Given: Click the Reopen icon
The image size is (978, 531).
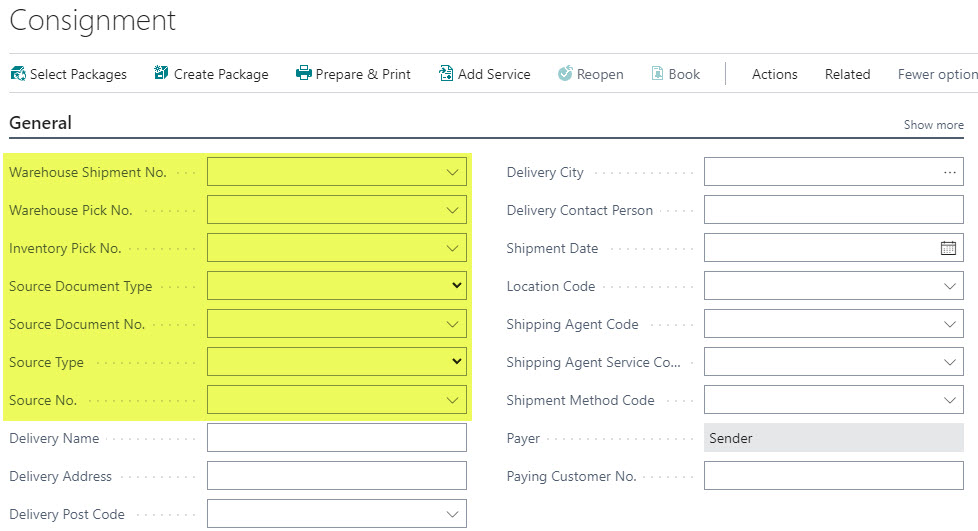Looking at the screenshot, I should (x=565, y=73).
